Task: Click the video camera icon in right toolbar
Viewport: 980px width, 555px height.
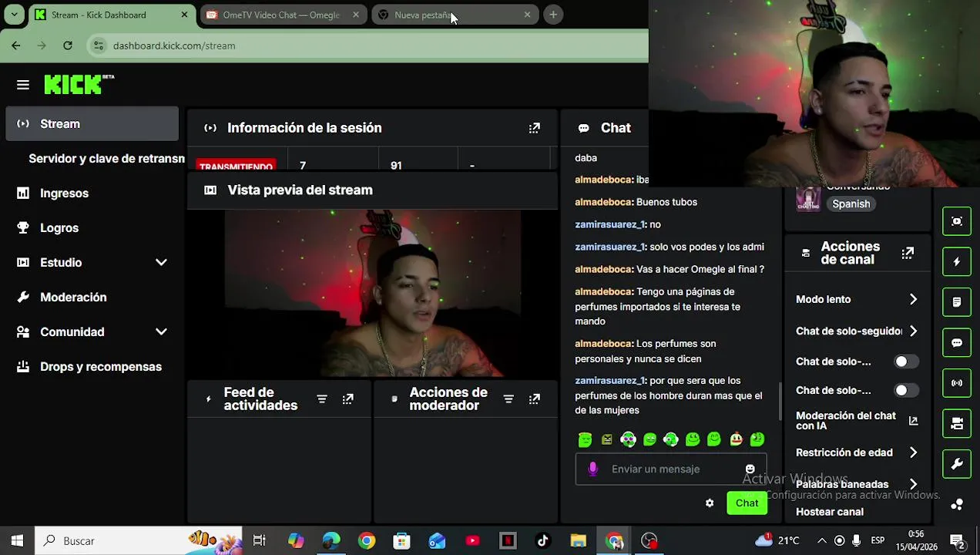Action: point(957,423)
